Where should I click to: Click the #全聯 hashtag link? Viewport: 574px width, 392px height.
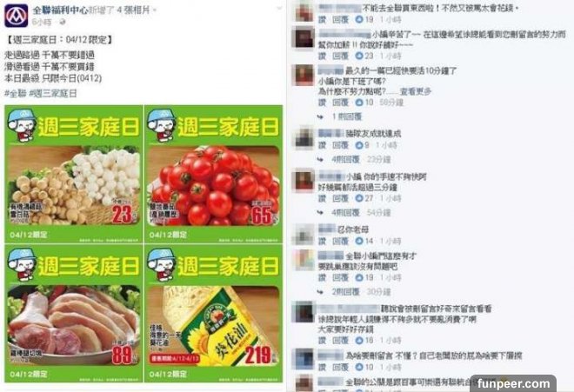pyautogui.click(x=16, y=93)
